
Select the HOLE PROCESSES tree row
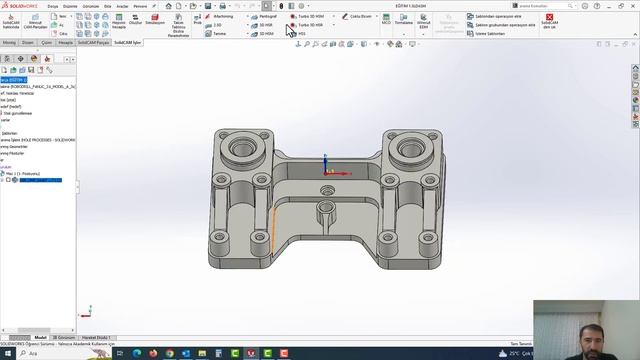tap(38, 140)
